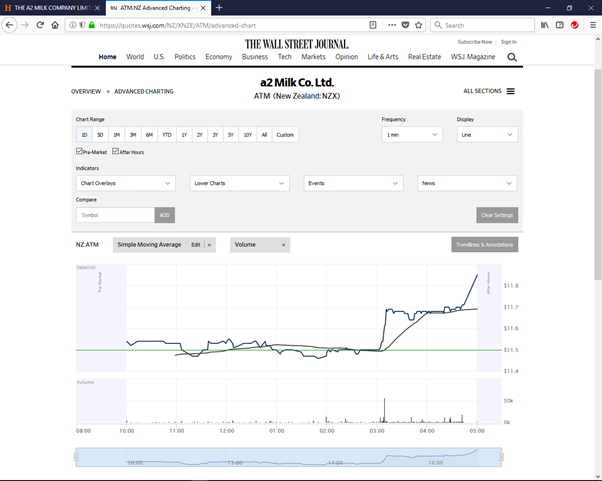The height and width of the screenshot is (481, 602).
Task: Toggle the Pre-Market checkbox
Action: click(x=79, y=151)
